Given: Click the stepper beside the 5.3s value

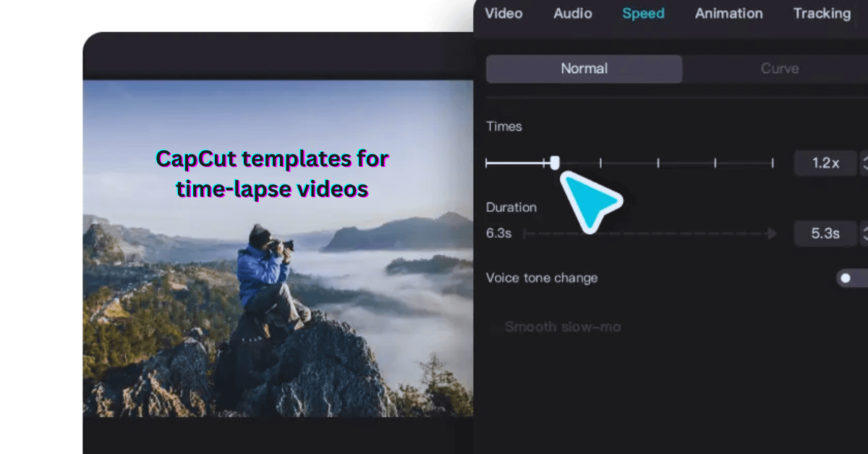Looking at the screenshot, I should (x=864, y=234).
